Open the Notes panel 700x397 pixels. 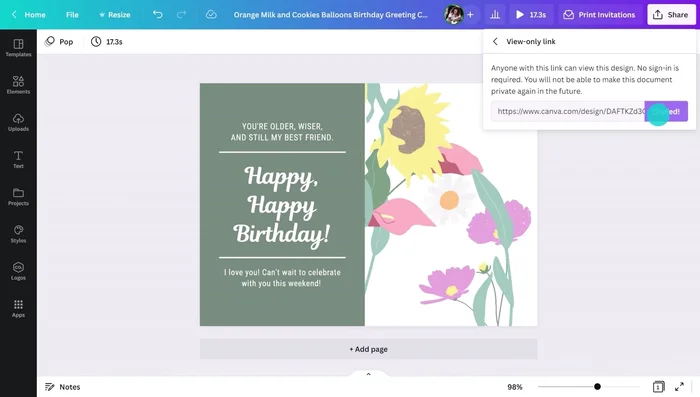62,387
